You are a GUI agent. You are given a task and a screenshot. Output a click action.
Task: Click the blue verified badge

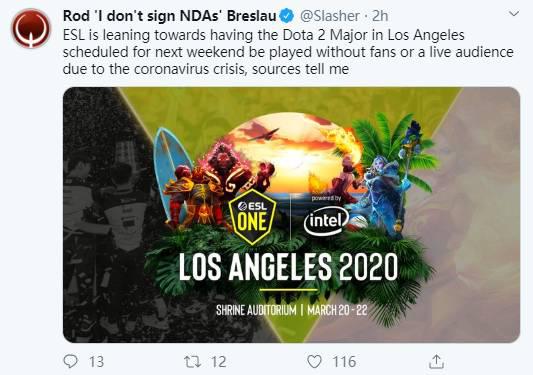coord(286,16)
